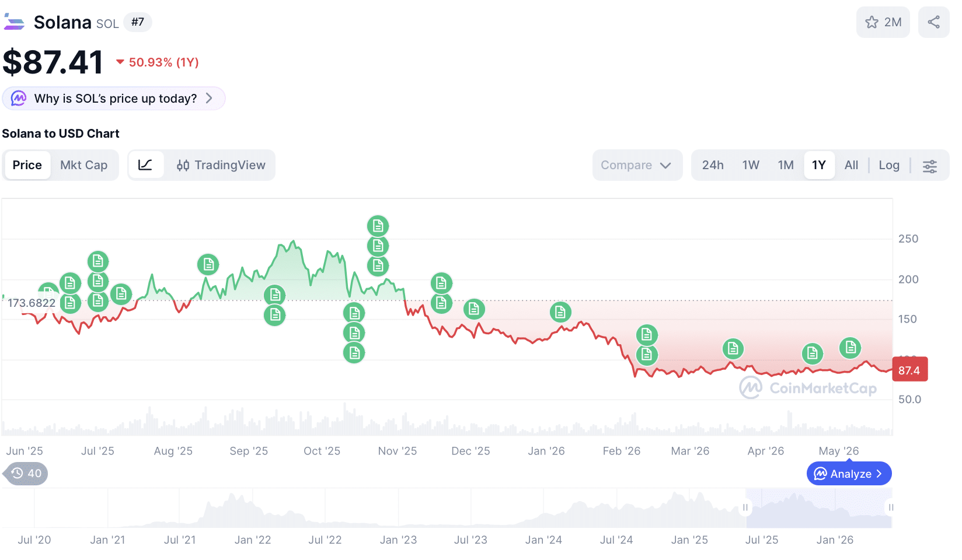Click the May '26 date axis label
The image size is (962, 560).
(x=839, y=451)
